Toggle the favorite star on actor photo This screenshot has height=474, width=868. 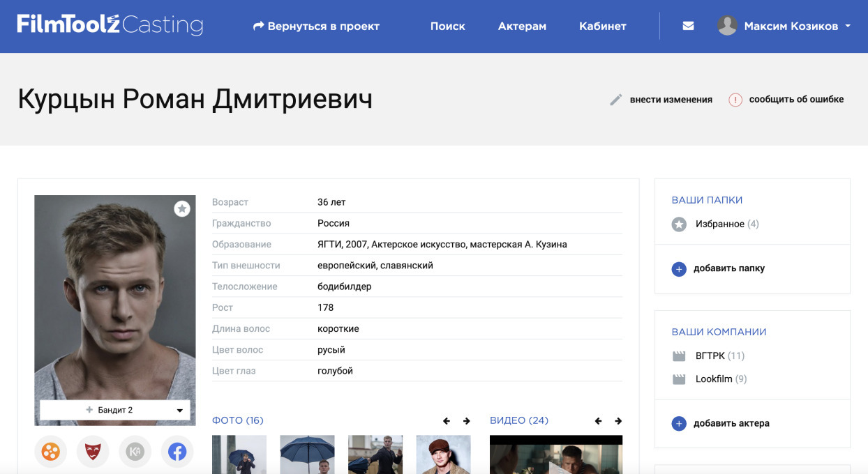point(182,208)
